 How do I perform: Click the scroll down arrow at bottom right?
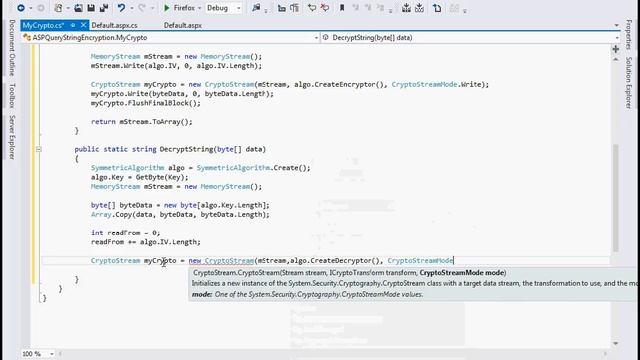pyautogui.click(x=616, y=344)
